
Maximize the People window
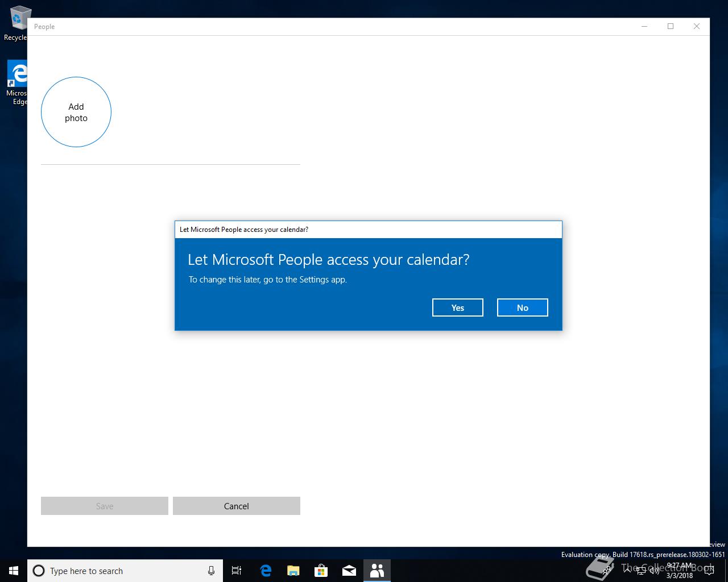click(x=671, y=26)
